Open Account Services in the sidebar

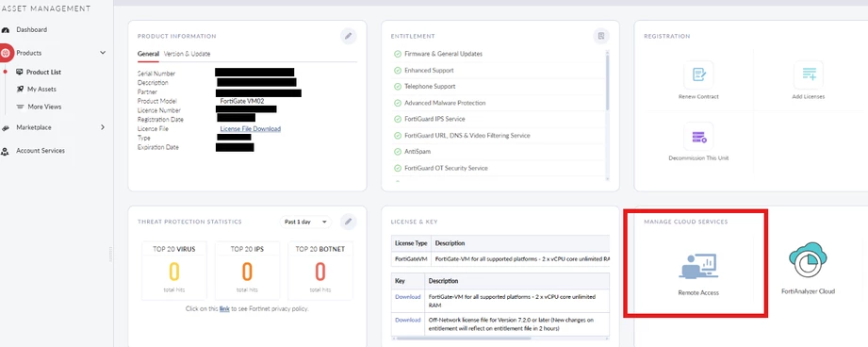pyautogui.click(x=41, y=151)
